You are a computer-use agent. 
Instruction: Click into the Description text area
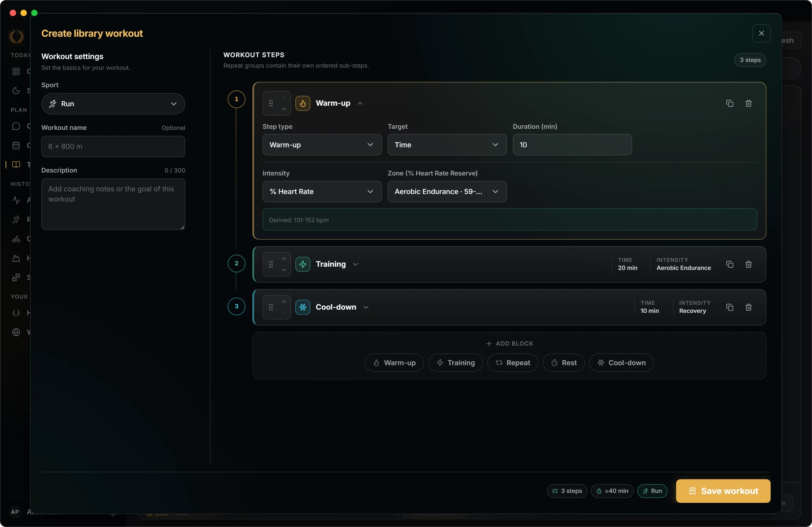click(113, 204)
